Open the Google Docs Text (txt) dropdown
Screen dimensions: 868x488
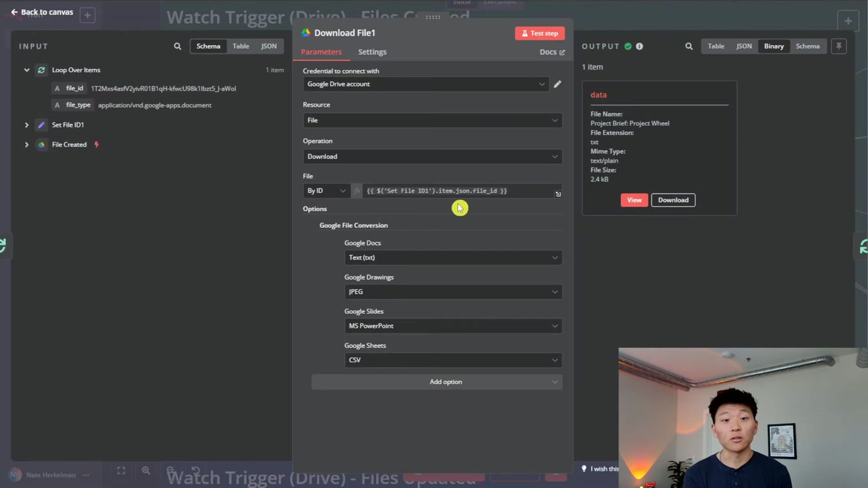pyautogui.click(x=453, y=258)
